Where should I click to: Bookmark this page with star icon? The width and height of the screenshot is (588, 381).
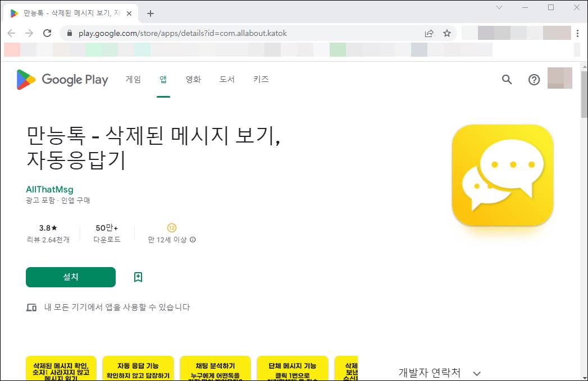click(446, 33)
